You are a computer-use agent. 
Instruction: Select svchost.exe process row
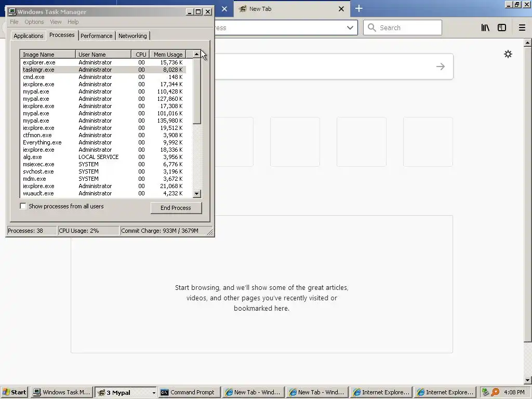(x=103, y=171)
